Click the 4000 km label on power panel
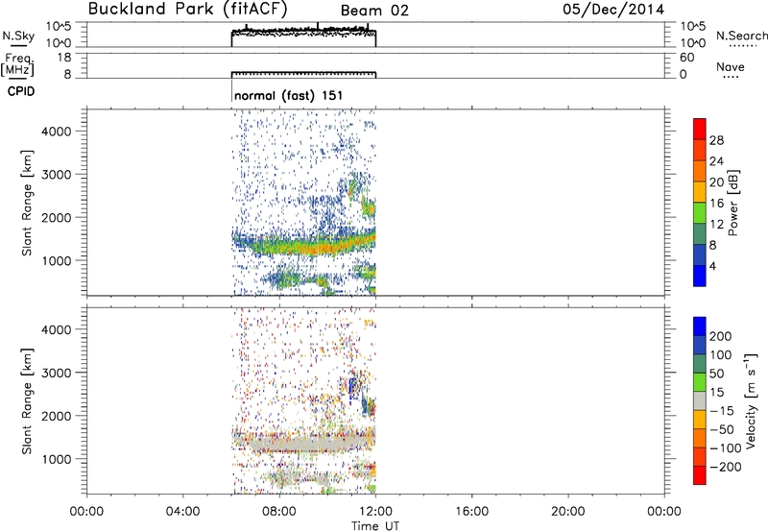Image resolution: width=768 pixels, height=532 pixels. click(57, 132)
